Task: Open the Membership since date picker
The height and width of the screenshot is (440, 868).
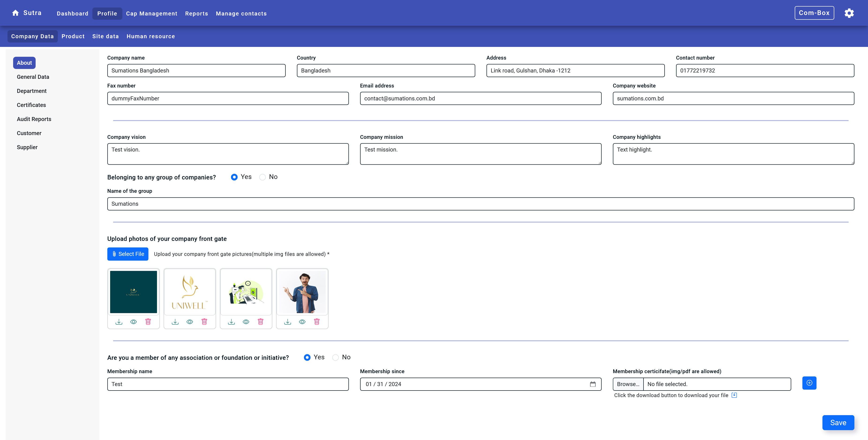Action: tap(593, 384)
